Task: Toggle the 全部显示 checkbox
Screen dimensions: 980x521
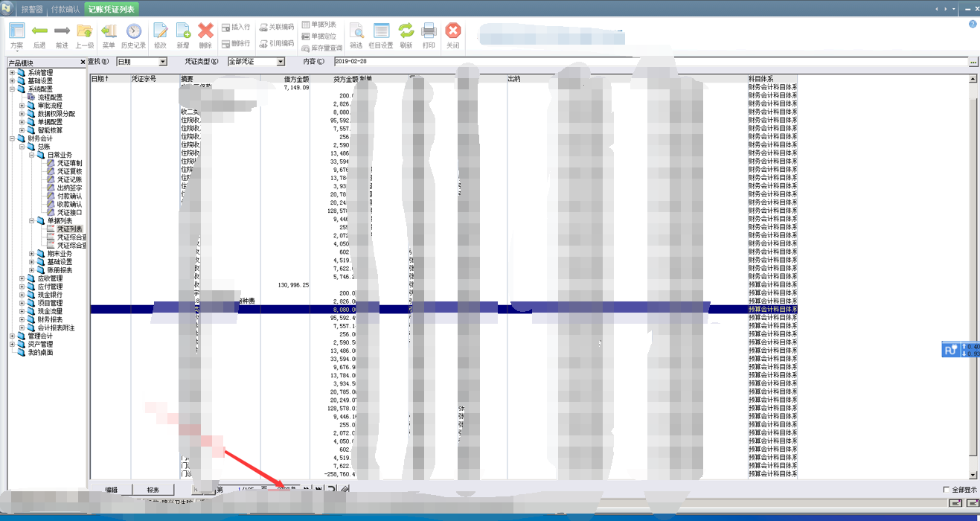Action: 947,490
